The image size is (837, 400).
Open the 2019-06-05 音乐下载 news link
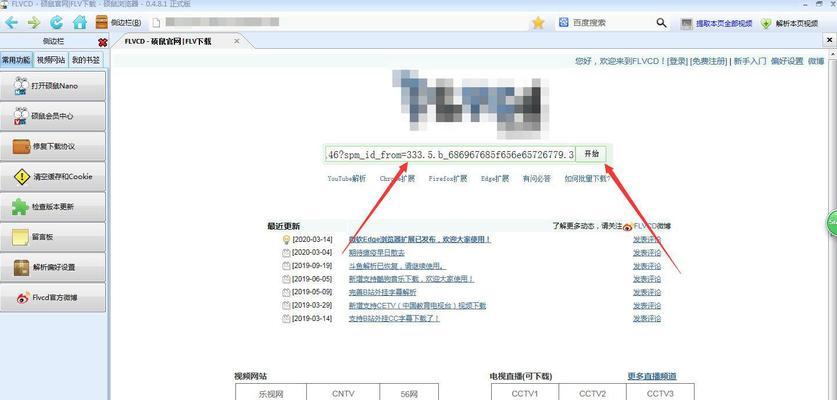pos(412,279)
